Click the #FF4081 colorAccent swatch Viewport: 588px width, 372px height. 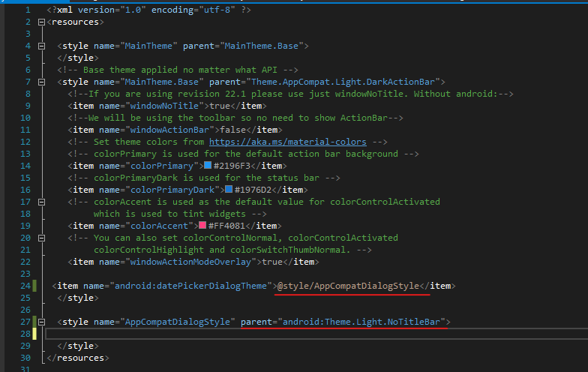[202, 225]
